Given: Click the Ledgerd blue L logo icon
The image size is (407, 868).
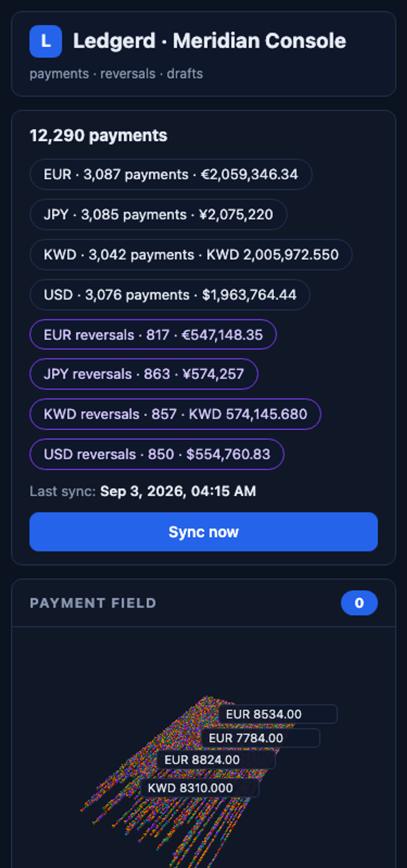Looking at the screenshot, I should [x=45, y=41].
